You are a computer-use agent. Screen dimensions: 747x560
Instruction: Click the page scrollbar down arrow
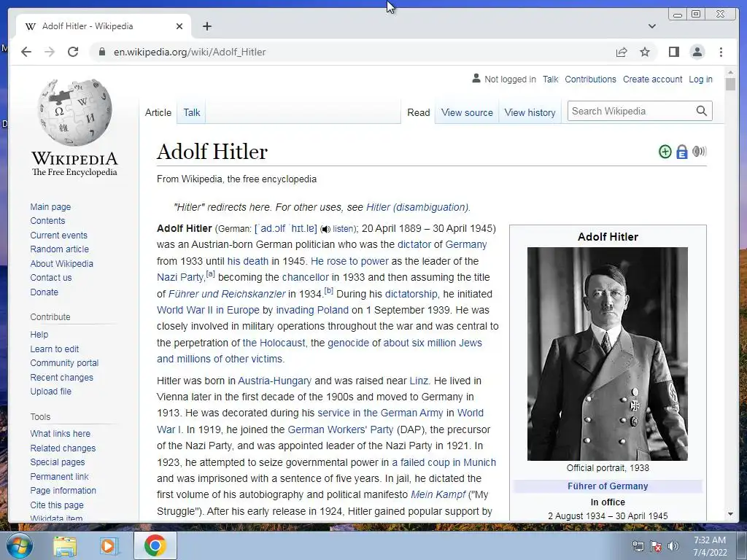pyautogui.click(x=730, y=514)
